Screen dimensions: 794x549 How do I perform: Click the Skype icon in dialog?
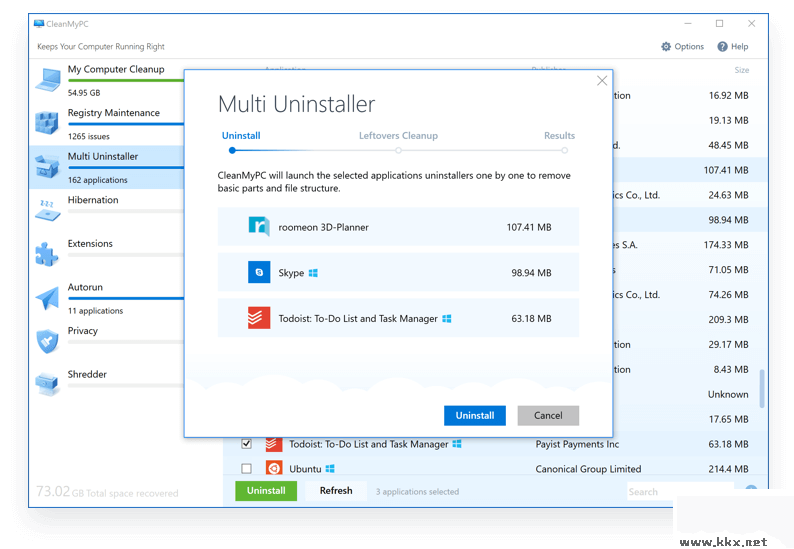pyautogui.click(x=259, y=272)
